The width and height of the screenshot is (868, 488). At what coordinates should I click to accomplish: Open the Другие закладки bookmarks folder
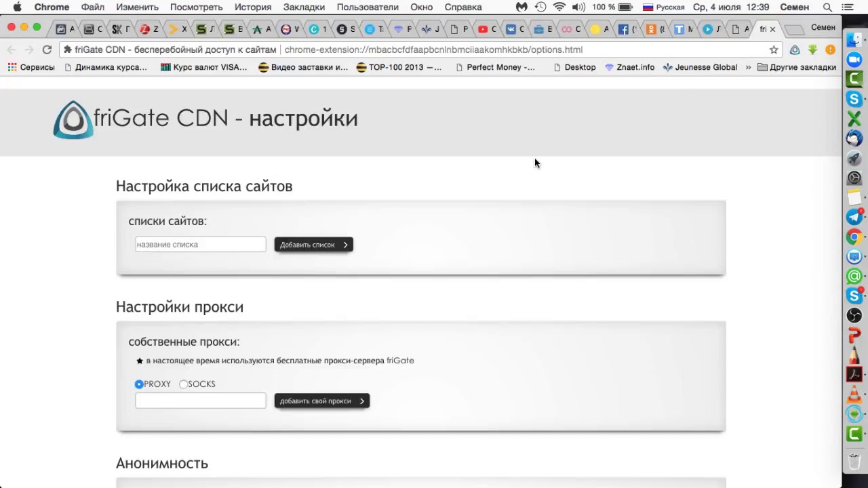797,67
